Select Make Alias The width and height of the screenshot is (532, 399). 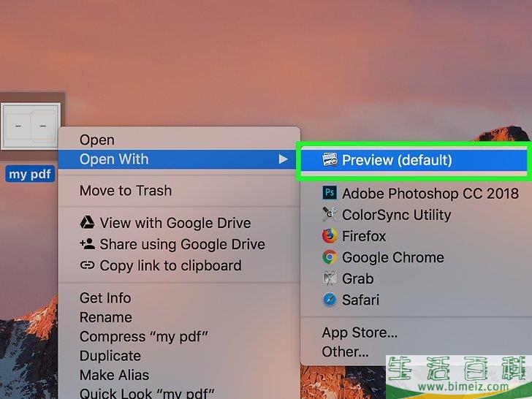tap(179, 375)
